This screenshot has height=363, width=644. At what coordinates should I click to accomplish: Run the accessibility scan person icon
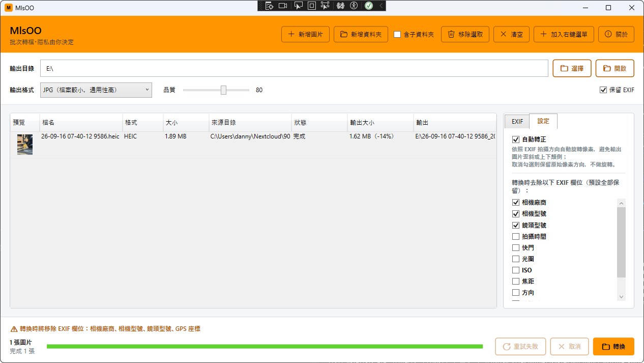355,6
